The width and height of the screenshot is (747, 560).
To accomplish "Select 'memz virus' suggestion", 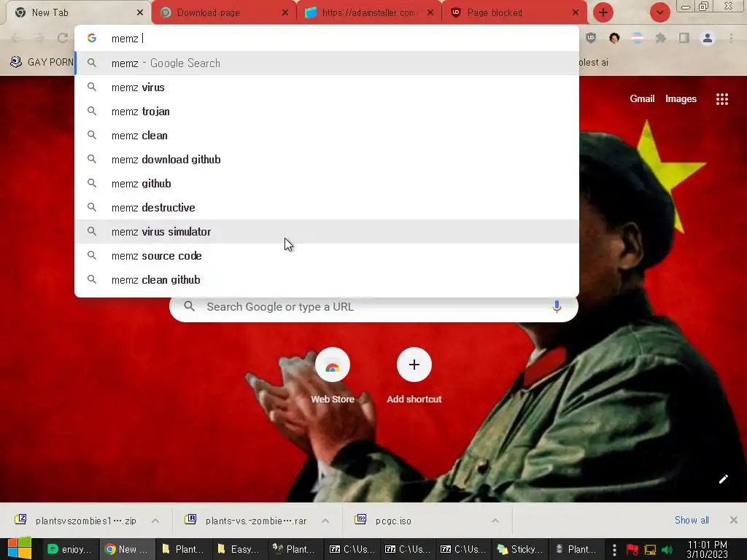I will [x=327, y=87].
